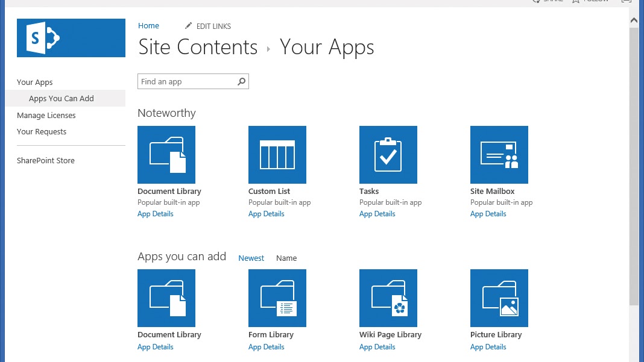Select the Form Library app tile
The image size is (644, 362).
(x=277, y=298)
